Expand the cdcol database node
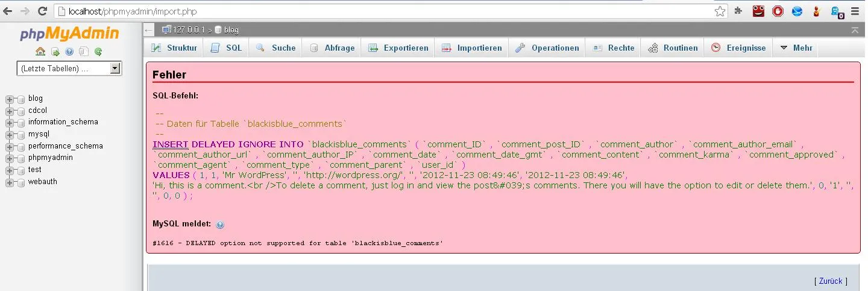This screenshot has width=868, height=291. pos(9,110)
